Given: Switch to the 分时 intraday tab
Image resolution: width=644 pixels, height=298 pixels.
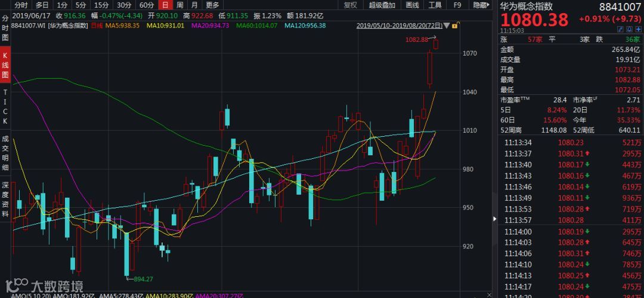Looking at the screenshot, I should pos(21,5).
